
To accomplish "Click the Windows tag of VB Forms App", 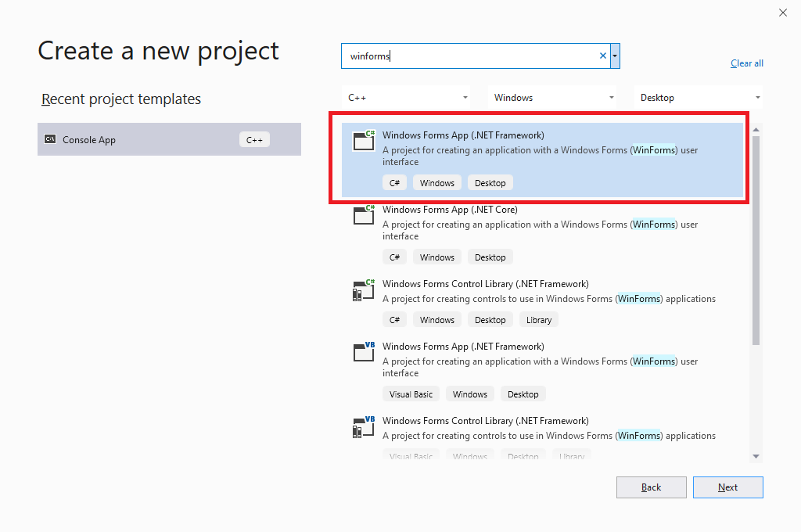I will coord(470,394).
